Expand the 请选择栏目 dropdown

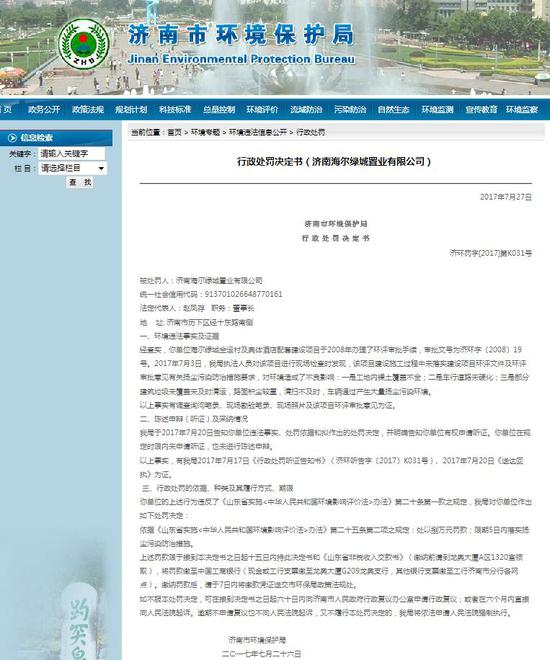pos(72,168)
